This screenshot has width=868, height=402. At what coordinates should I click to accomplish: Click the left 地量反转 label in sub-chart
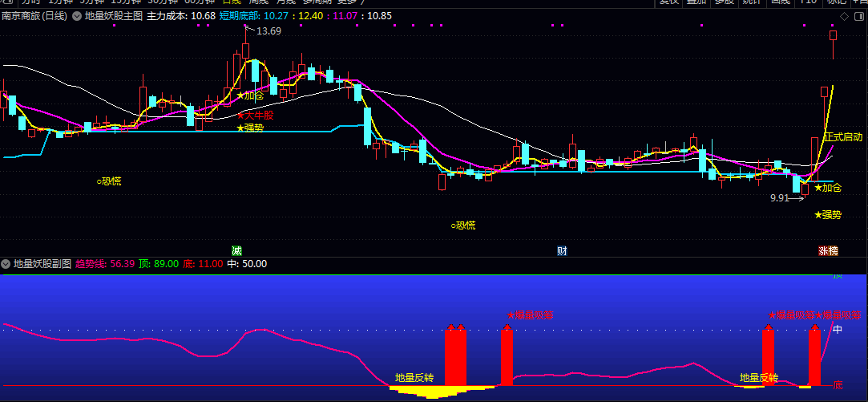coord(414,378)
